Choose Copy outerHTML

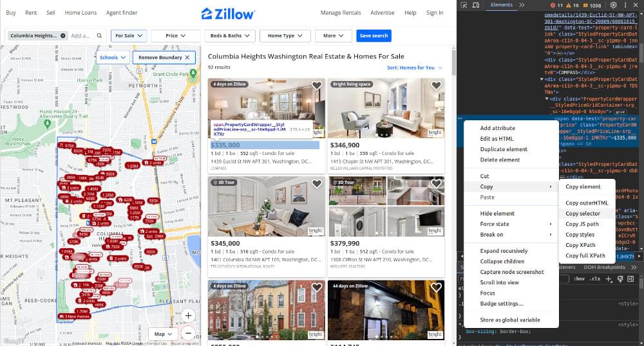[x=587, y=203]
